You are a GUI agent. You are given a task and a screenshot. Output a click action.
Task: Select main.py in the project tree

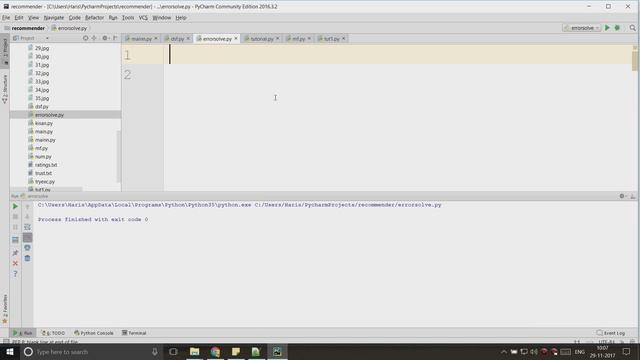tap(43, 132)
